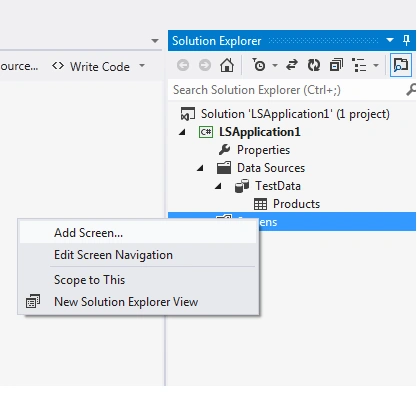417x393 pixels.
Task: Select the Data Sources folder
Action: click(271, 168)
